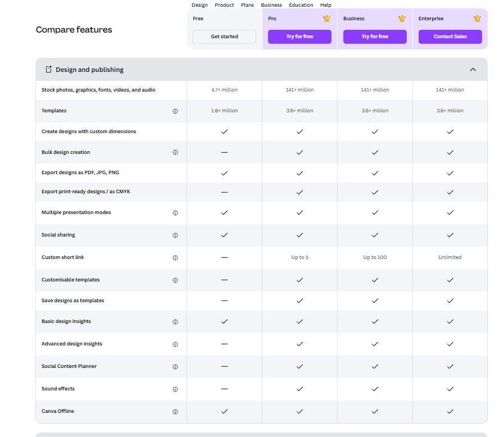
Task: Click Enterprise checkmark for Social sharing
Action: click(x=450, y=235)
